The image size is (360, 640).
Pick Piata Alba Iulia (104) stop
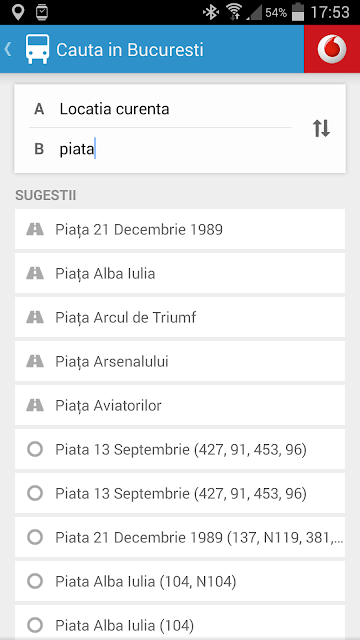click(x=180, y=622)
